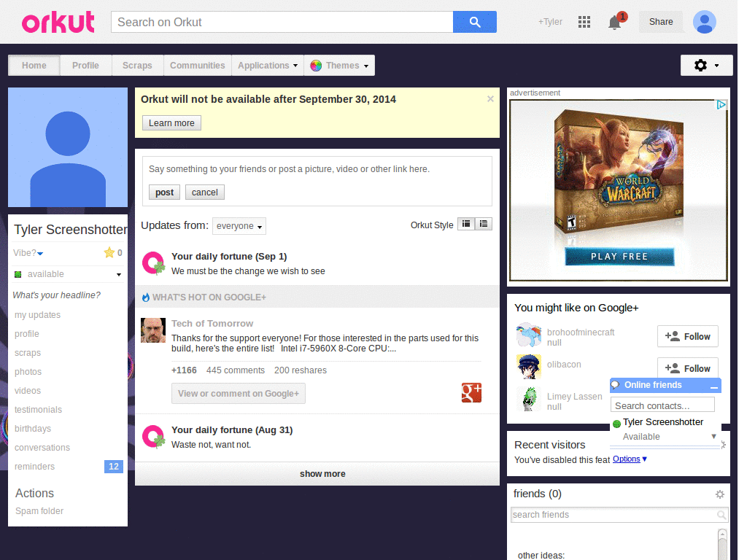Open the Applications dropdown menu

267,65
